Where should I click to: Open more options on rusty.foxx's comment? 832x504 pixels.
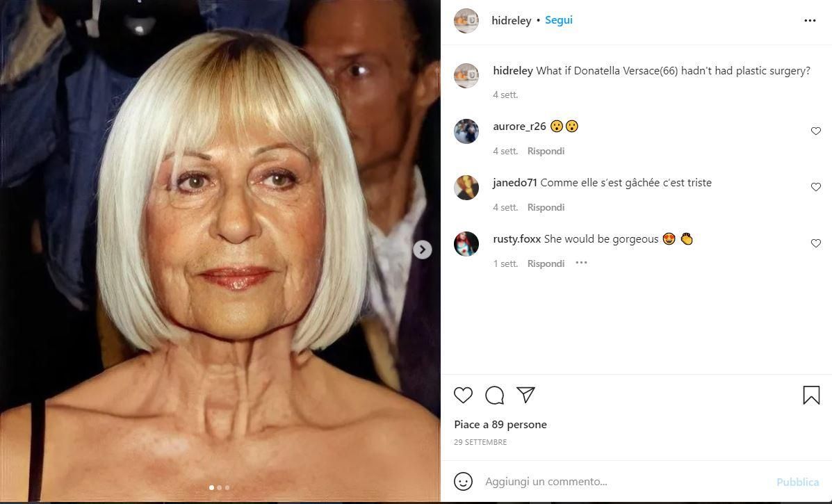coord(581,263)
